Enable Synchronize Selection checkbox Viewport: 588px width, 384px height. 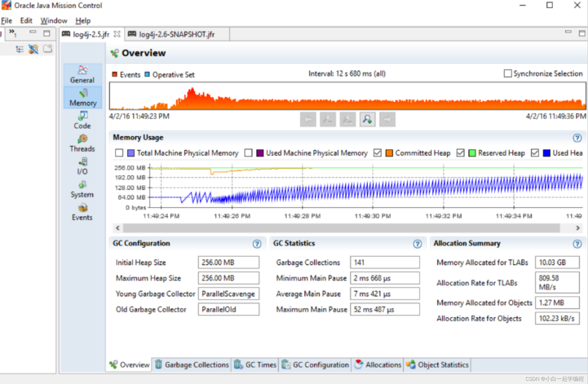tap(507, 74)
